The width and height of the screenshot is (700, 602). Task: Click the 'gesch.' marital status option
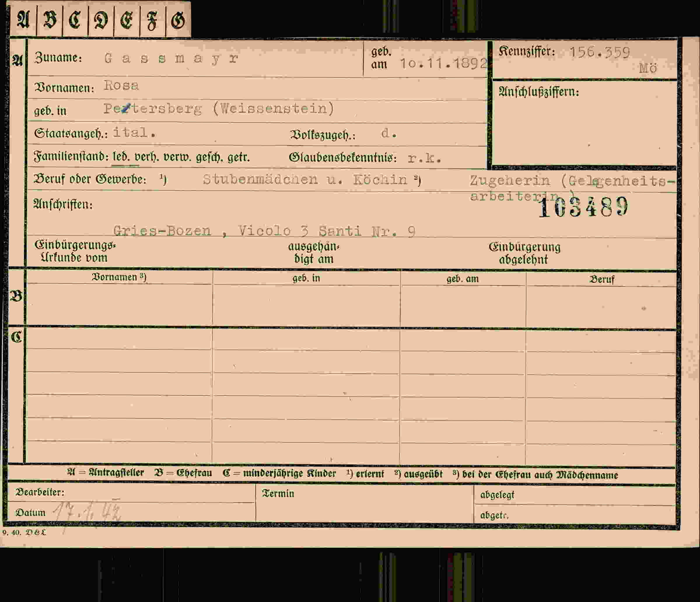(209, 158)
